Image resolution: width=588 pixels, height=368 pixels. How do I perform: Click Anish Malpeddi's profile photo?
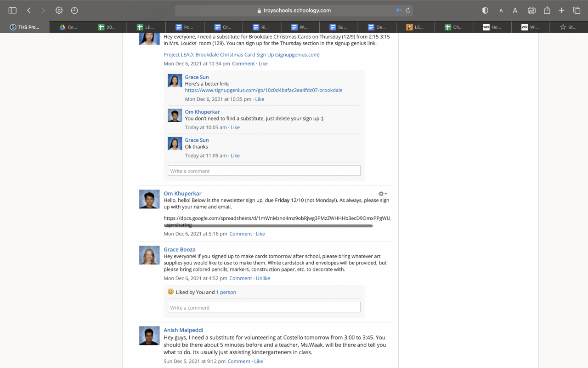coord(149,336)
